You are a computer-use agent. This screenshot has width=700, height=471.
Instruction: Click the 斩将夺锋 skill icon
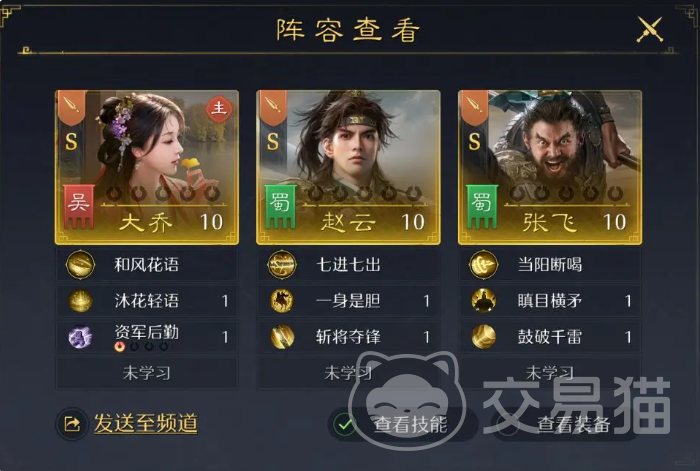point(282,337)
